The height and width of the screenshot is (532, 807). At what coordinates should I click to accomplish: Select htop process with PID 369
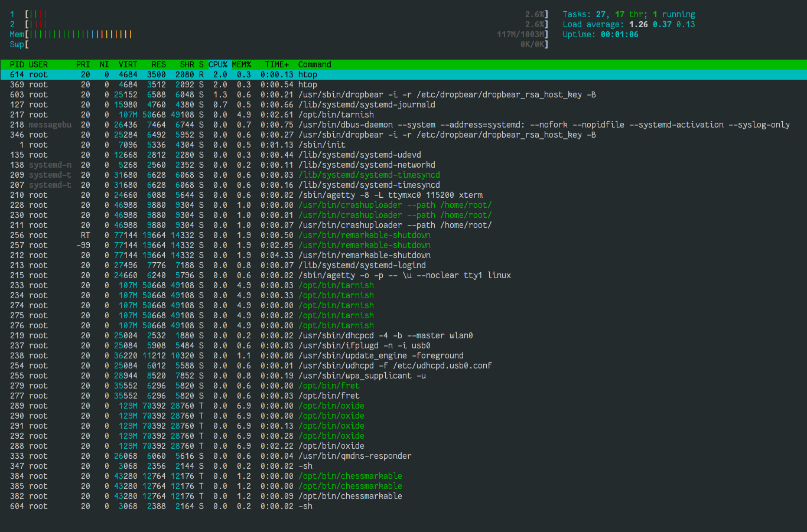click(403, 84)
